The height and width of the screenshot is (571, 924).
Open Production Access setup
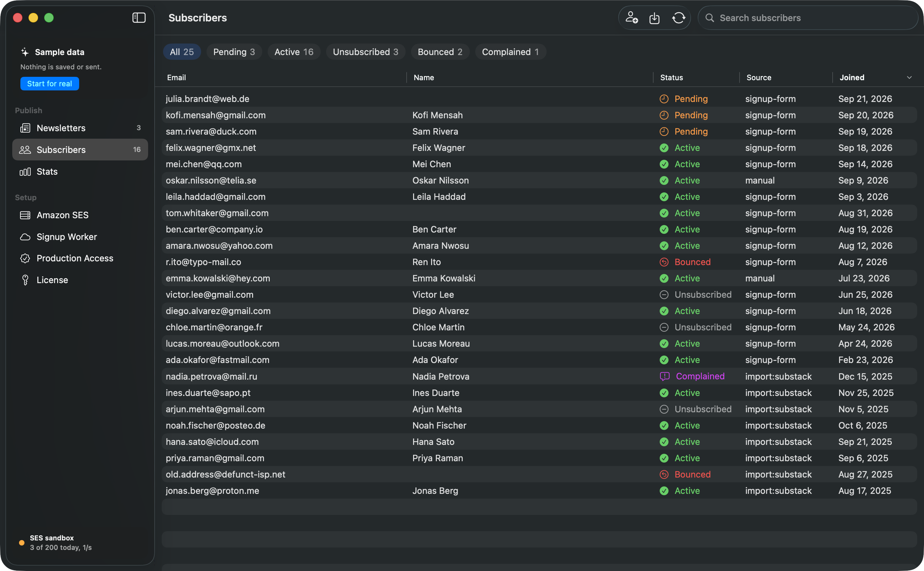click(x=80, y=258)
